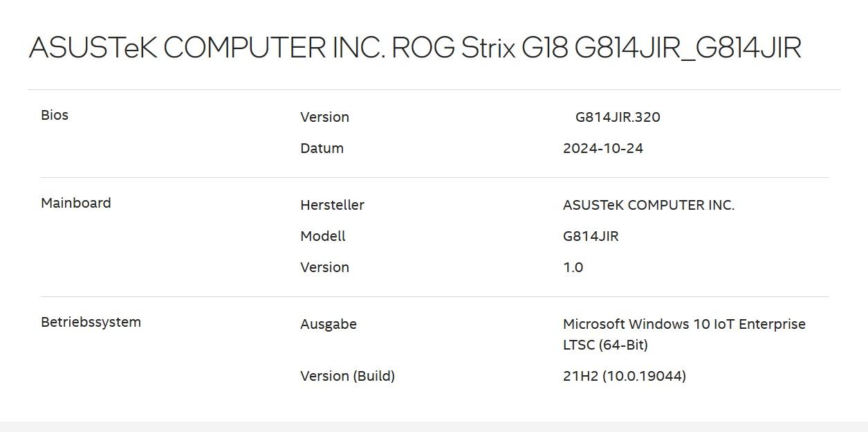Click the Bios Version field label
Viewport: 868px width, 432px height.
tap(324, 117)
